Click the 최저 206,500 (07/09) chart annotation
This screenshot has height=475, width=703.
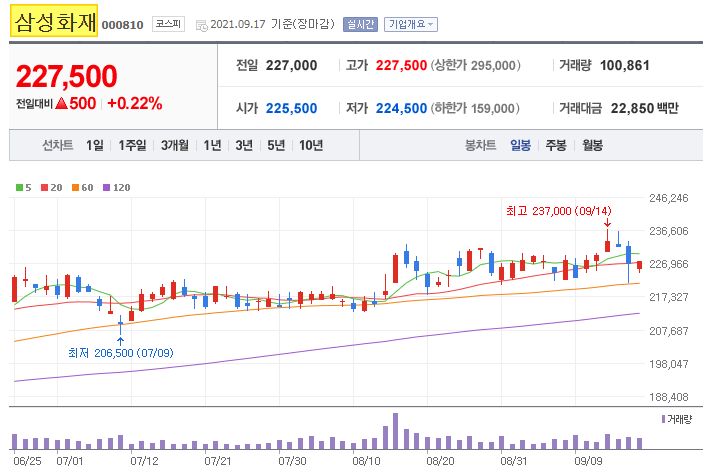point(121,353)
